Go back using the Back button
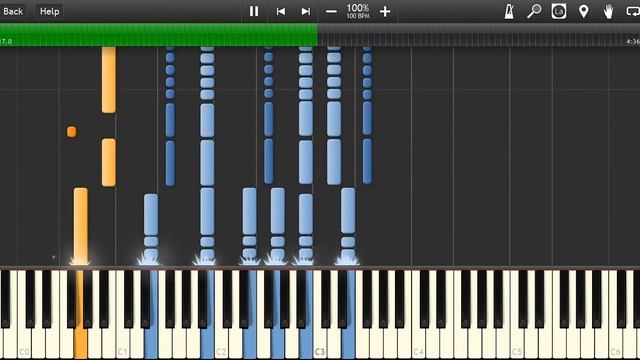 (13, 11)
